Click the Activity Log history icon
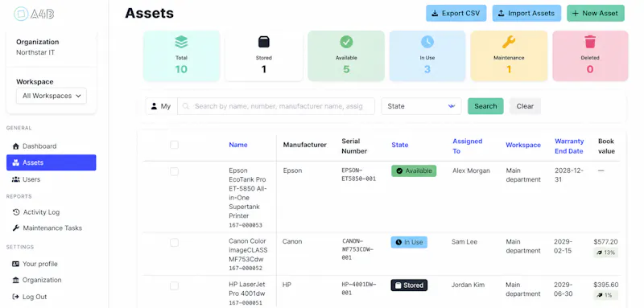The width and height of the screenshot is (644, 308). click(x=16, y=212)
